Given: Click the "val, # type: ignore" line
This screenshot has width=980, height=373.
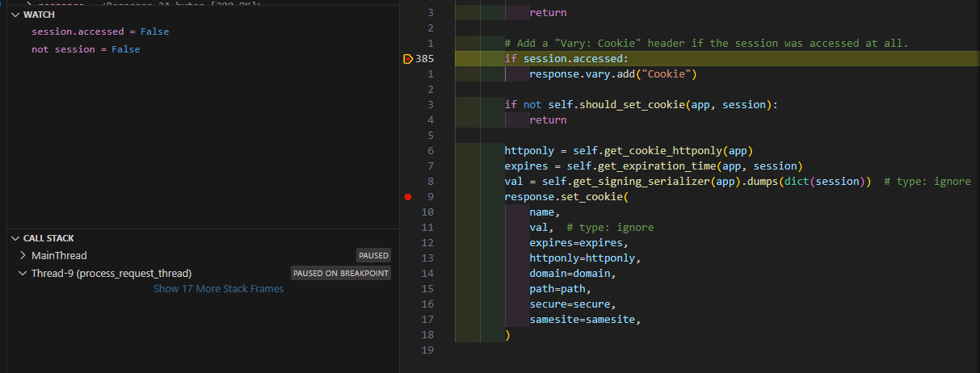Looking at the screenshot, I should tap(591, 227).
